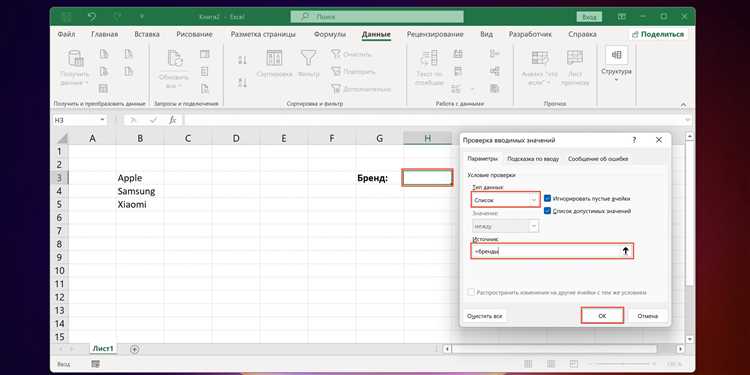Viewport: 750px width, 375px height.
Task: Collapse ribbon with chevron at right
Action: (x=684, y=104)
